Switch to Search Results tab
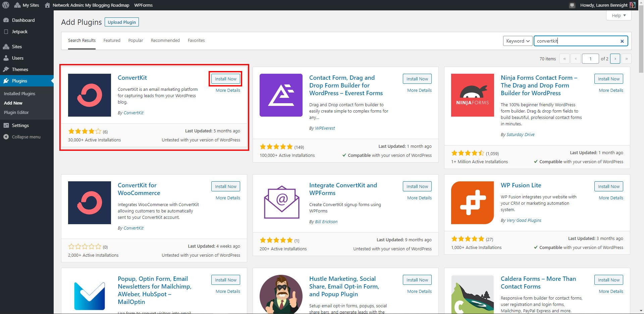 [x=82, y=41]
